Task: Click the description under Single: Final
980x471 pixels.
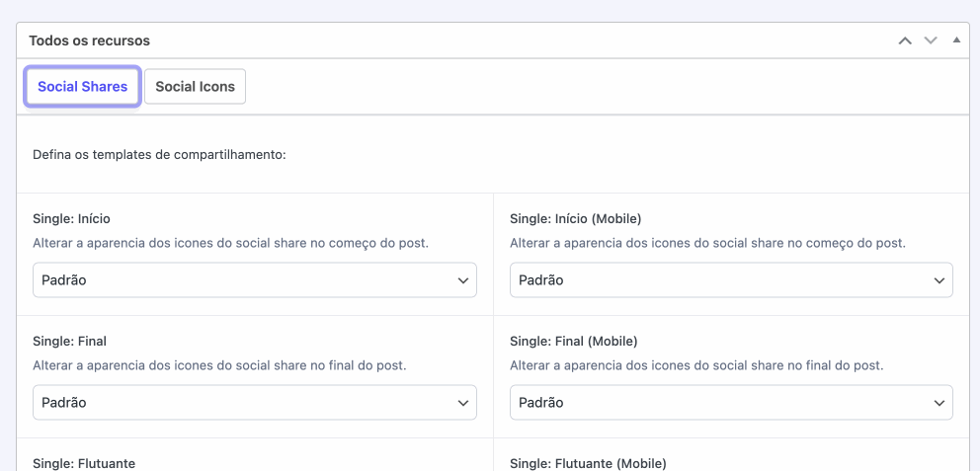Action: click(219, 365)
